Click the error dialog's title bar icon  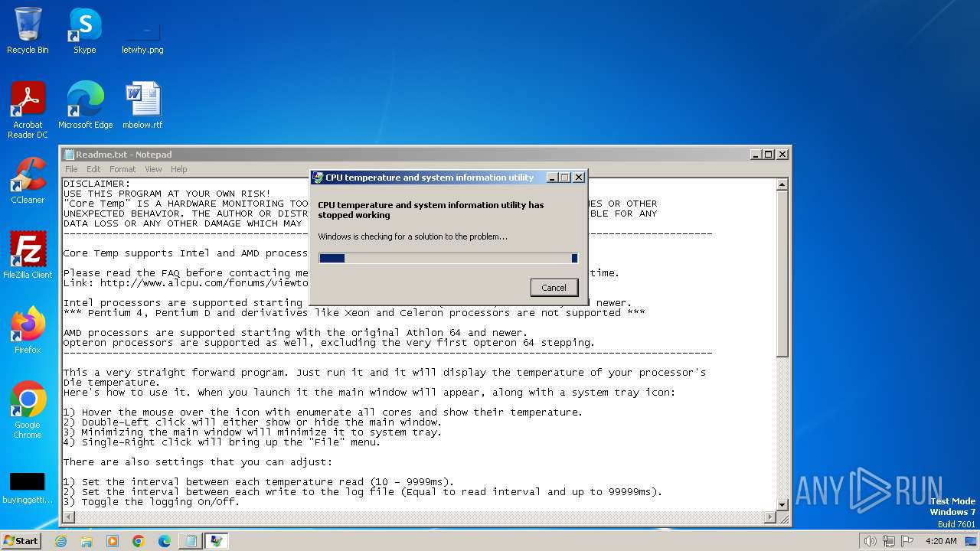[x=318, y=178]
